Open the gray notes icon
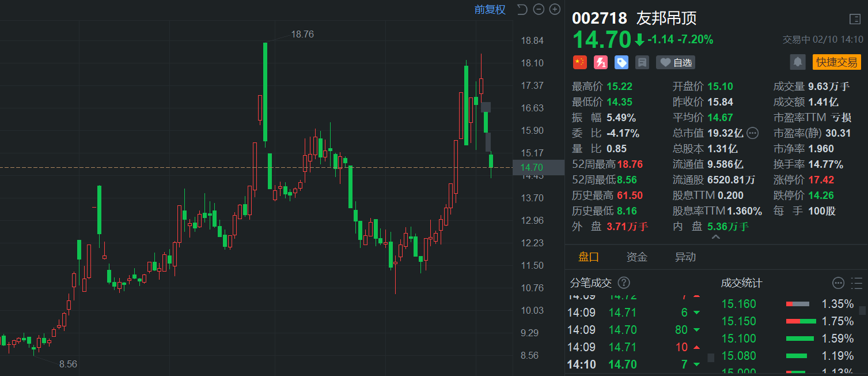Viewport: 868px width, 376px height. (x=642, y=62)
